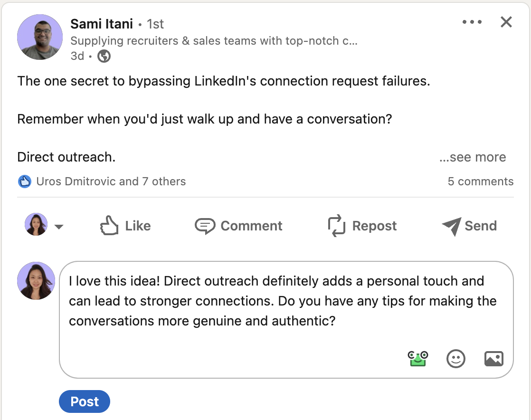Image resolution: width=531 pixels, height=420 pixels.
Task: Click the blue like reaction icon
Action: [x=24, y=181]
